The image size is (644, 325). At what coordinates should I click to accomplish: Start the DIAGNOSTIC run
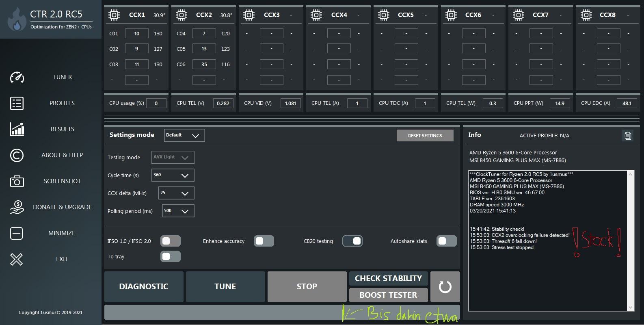click(x=144, y=287)
